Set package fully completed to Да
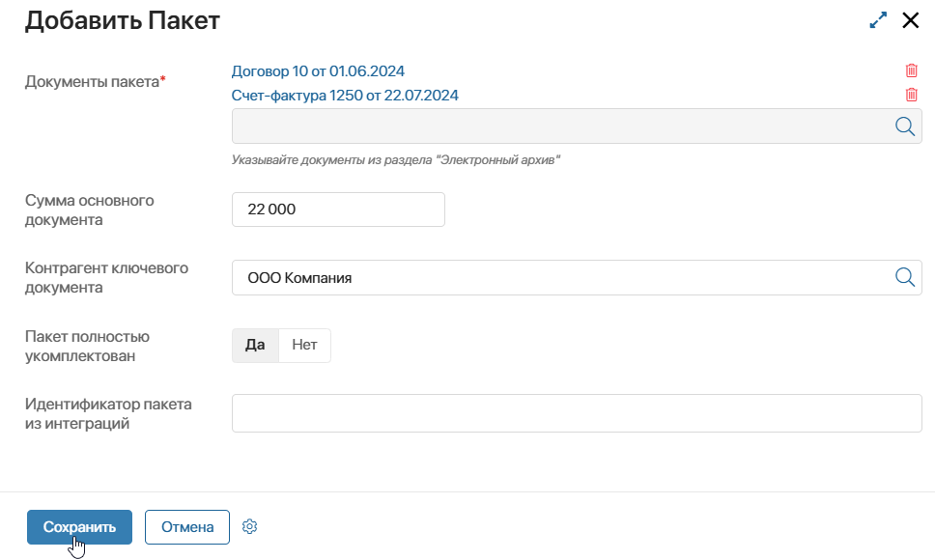The height and width of the screenshot is (560, 935). pyautogui.click(x=255, y=346)
